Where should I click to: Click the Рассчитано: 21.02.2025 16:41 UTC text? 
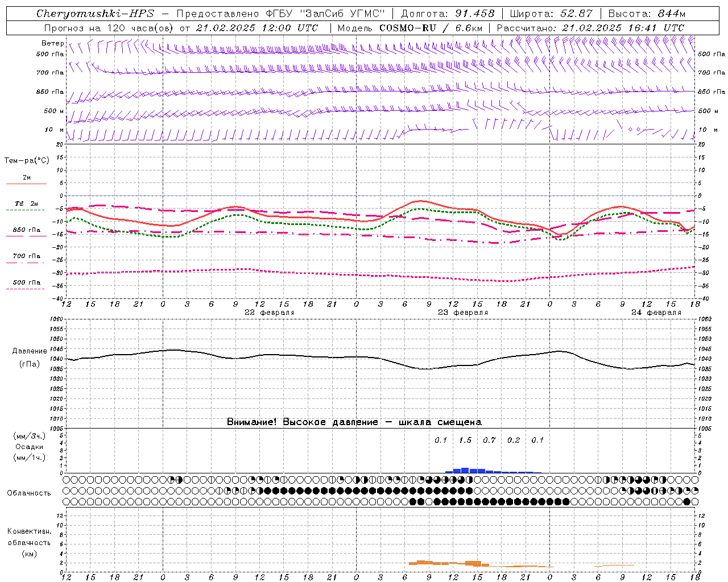[590, 28]
